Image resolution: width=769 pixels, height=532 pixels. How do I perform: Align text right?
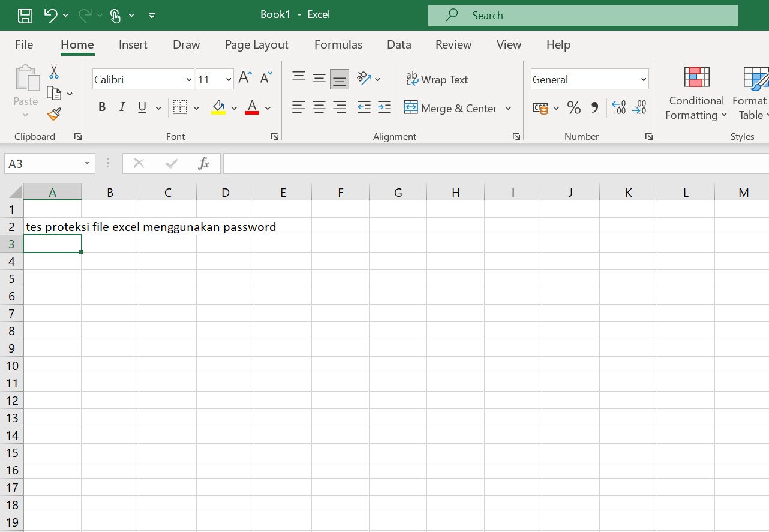click(x=340, y=107)
